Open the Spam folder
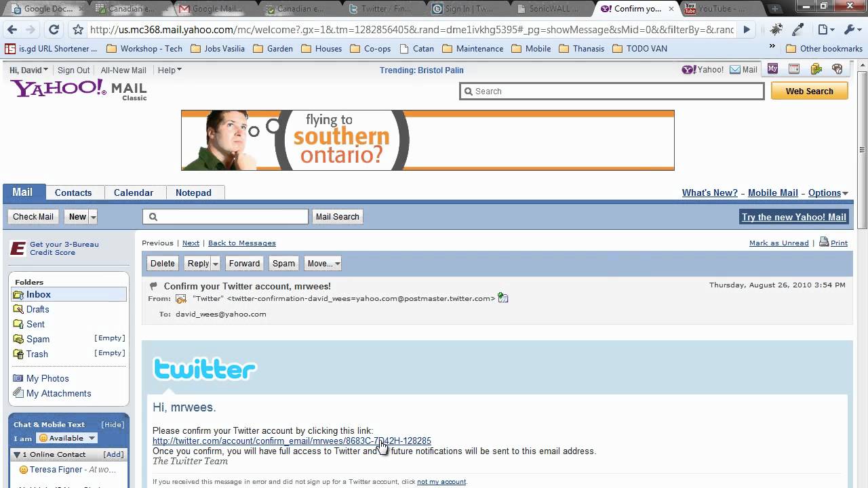868x488 pixels. click(38, 339)
